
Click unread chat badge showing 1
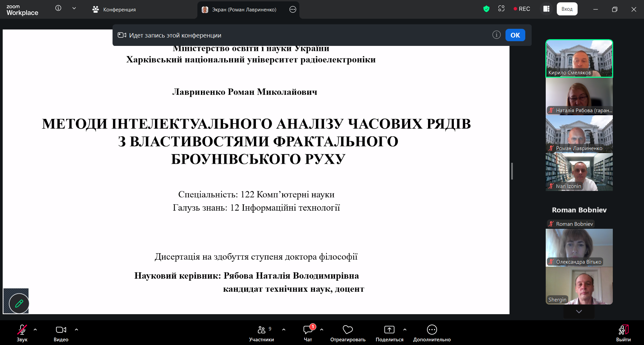point(313,327)
